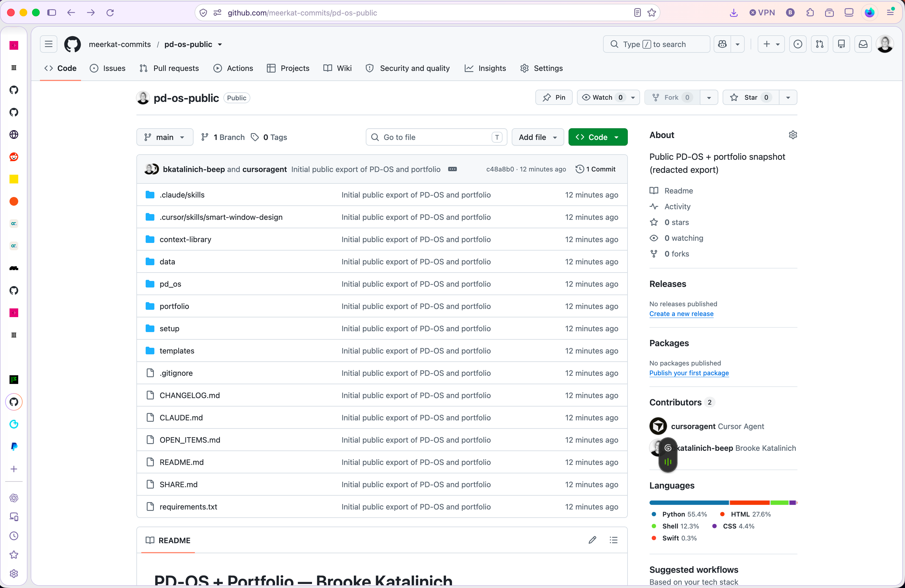The width and height of the screenshot is (905, 588).
Task: Open the requirements.txt file
Action: point(188,507)
